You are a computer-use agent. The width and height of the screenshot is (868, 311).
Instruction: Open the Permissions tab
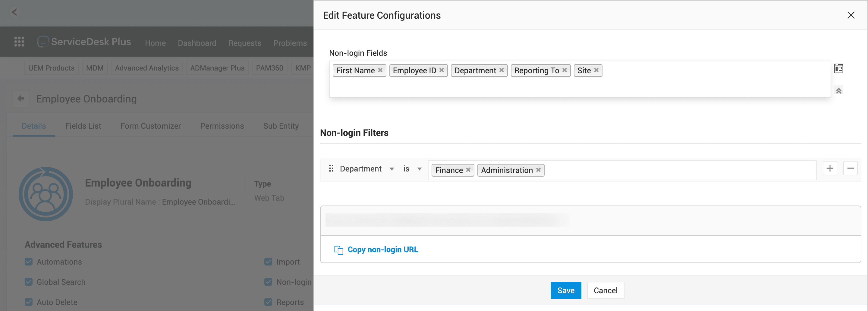point(222,126)
